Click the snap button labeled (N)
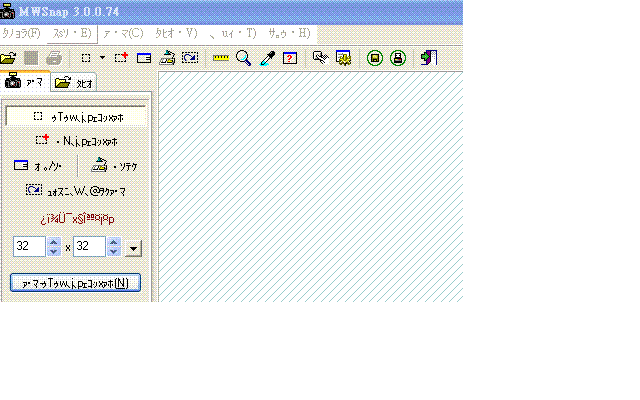Screen dimensions: 640x400 [x=76, y=283]
